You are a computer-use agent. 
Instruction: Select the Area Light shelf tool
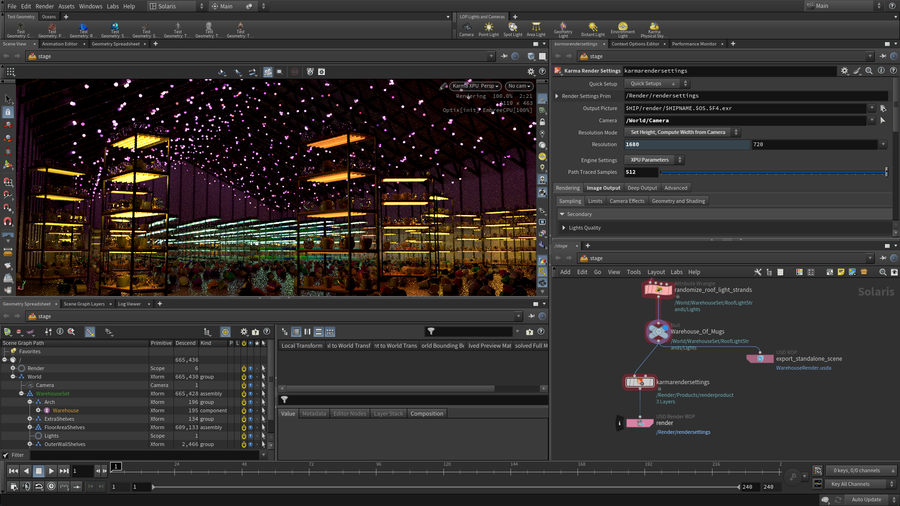pos(536,29)
